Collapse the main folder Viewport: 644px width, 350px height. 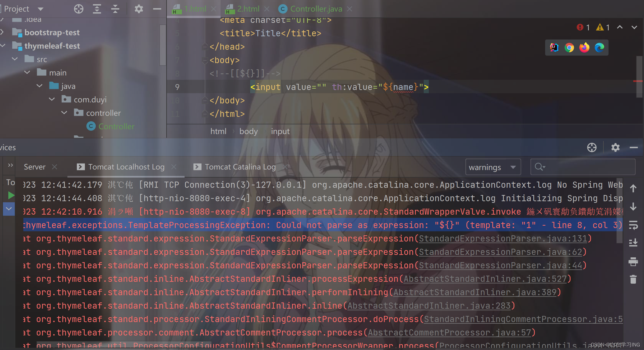[x=27, y=72]
